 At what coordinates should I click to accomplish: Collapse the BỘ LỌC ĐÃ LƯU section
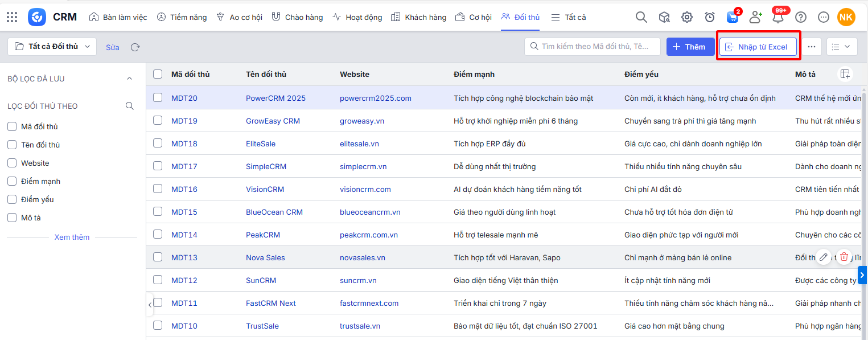tap(129, 79)
